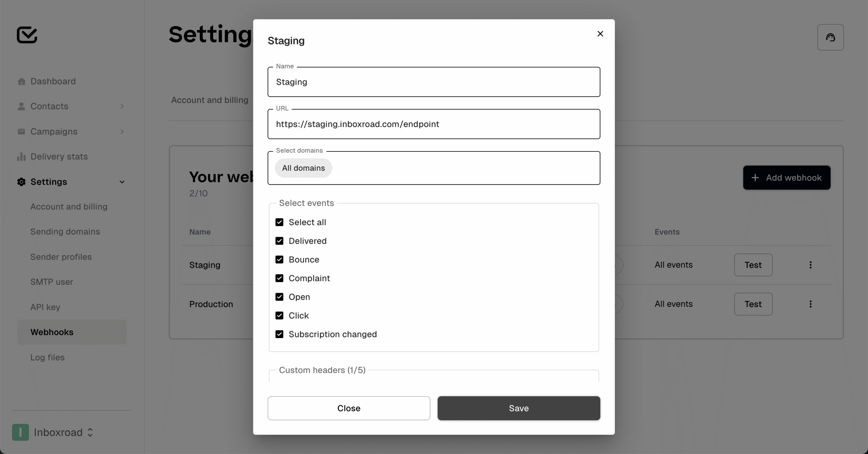Click the Settings gear icon
Screen dimensions: 868x454
pos(22,182)
